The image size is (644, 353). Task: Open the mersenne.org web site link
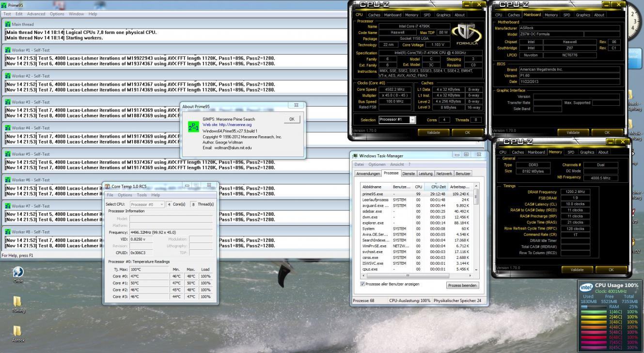pyautogui.click(x=227, y=125)
